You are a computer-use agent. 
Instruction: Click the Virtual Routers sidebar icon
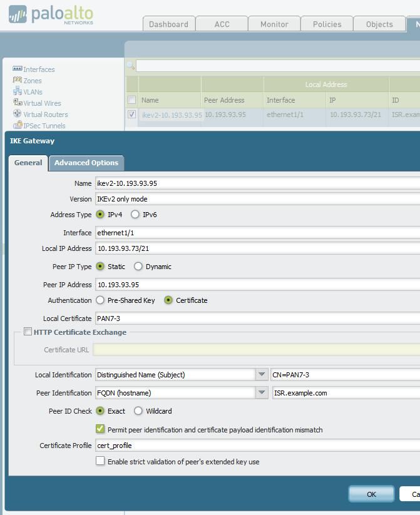coord(18,114)
